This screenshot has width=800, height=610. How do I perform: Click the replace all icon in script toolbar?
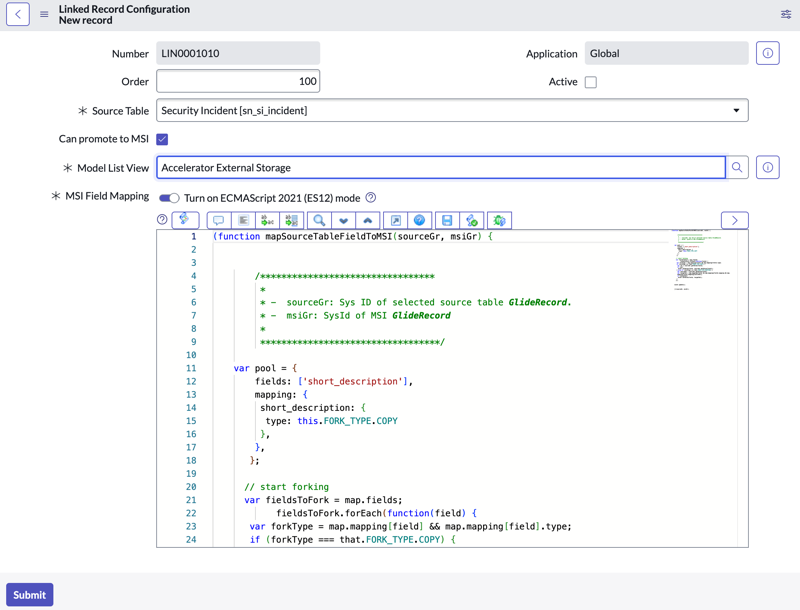292,220
